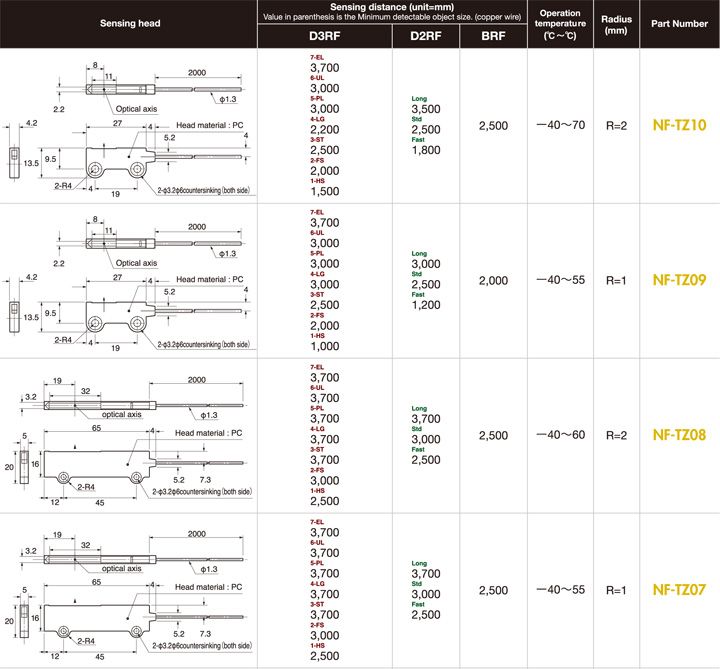Click the −40～70 operation temperature value
This screenshot has width=720, height=669.
coord(560,126)
